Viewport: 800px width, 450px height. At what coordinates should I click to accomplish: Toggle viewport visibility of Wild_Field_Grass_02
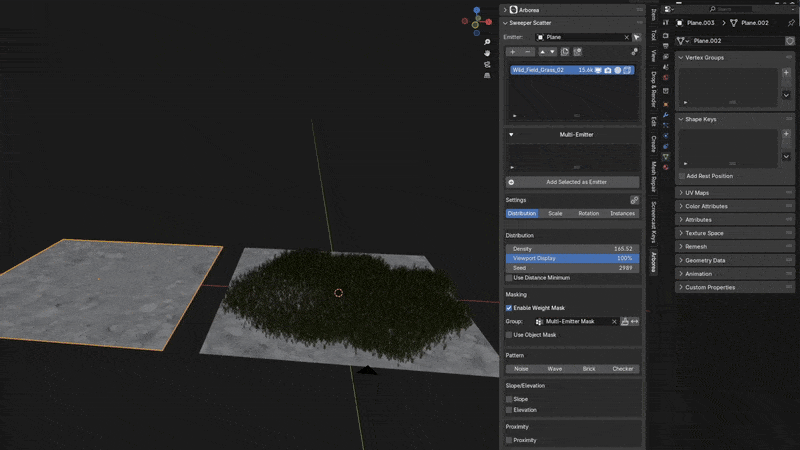[598, 70]
